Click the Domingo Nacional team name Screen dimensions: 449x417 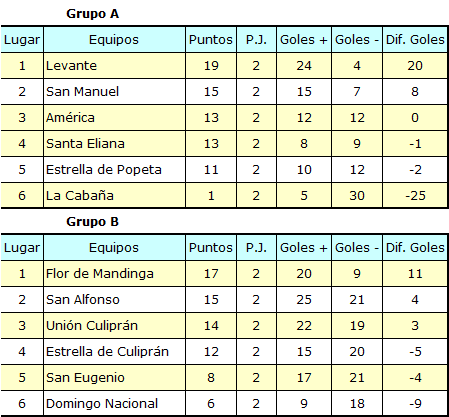point(102,404)
